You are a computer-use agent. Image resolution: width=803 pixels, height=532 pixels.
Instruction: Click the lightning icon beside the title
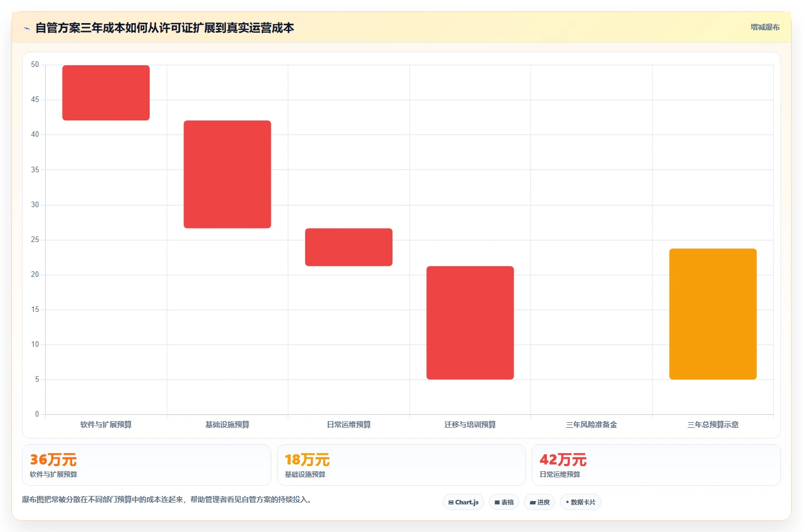pyautogui.click(x=26, y=28)
